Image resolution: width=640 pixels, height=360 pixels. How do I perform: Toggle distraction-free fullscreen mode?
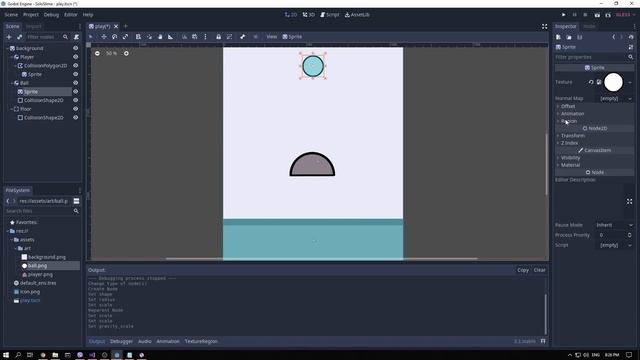click(544, 27)
